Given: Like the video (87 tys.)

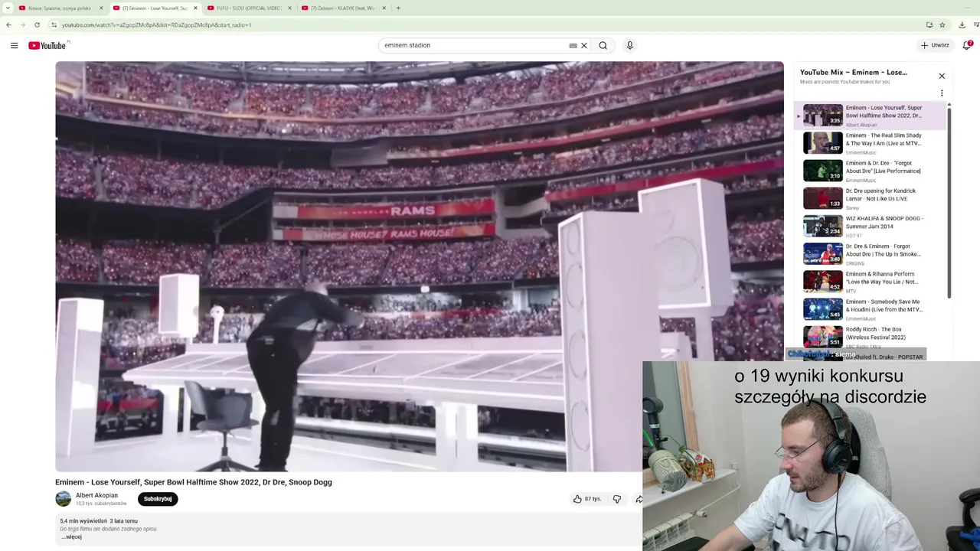Looking at the screenshot, I should tap(587, 499).
